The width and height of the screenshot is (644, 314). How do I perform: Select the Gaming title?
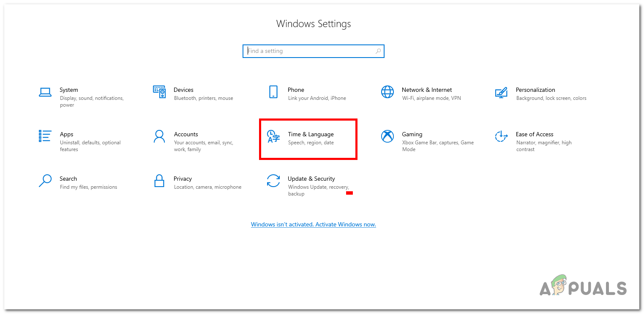[x=412, y=134]
